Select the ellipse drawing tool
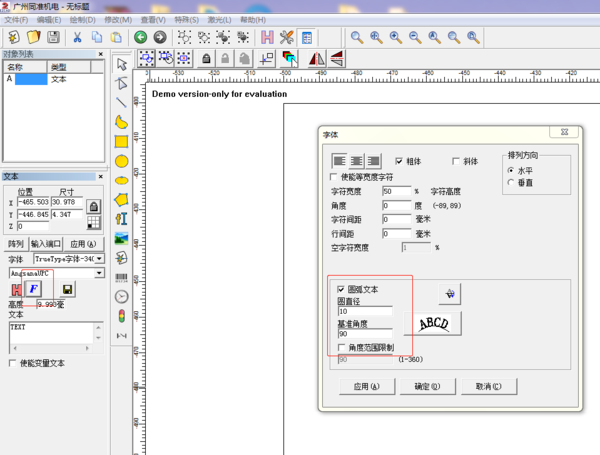600x455 pixels. point(121,181)
